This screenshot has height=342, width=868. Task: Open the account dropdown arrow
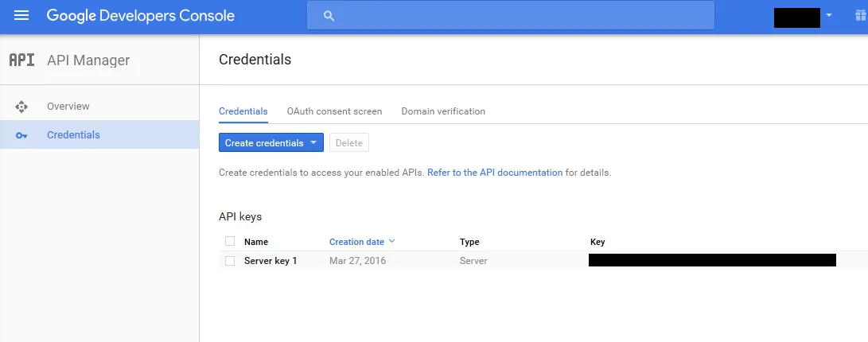tap(829, 15)
